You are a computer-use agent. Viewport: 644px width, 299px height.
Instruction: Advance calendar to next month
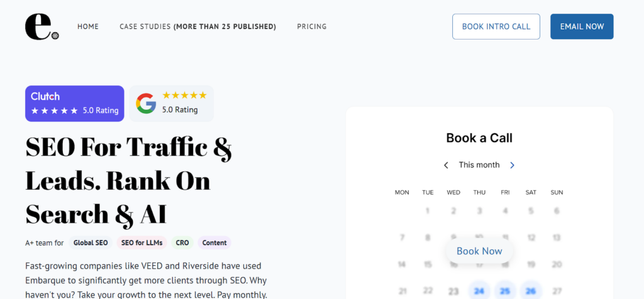pyautogui.click(x=512, y=165)
